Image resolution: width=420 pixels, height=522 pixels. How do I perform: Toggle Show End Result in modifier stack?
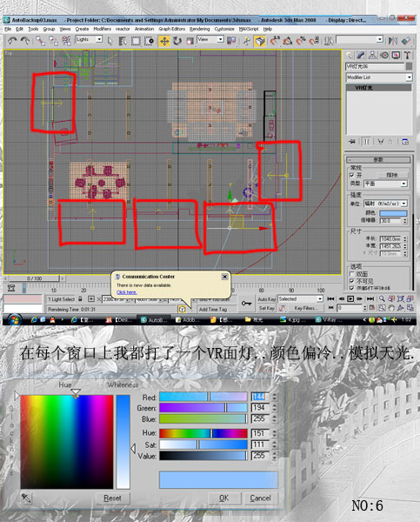366,142
